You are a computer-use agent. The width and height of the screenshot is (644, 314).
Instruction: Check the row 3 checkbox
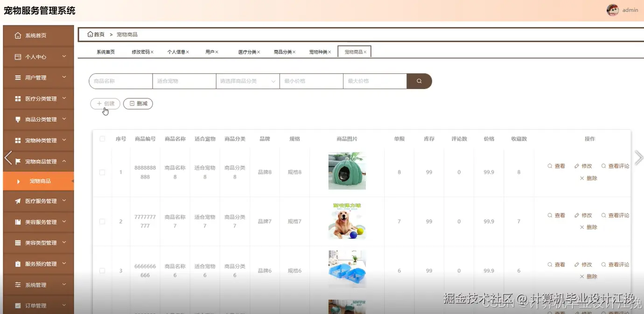pyautogui.click(x=102, y=271)
